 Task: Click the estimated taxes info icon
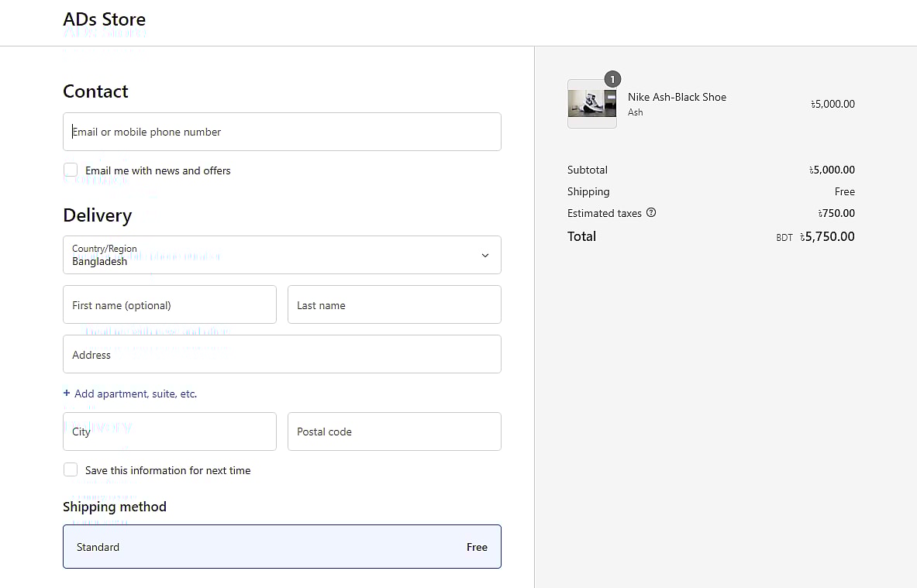pos(651,213)
